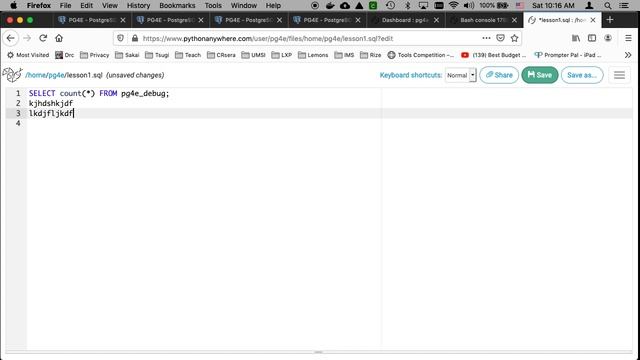This screenshot has height=360, width=640.
Task: Open the Bookmarks menu
Action: 177,5
